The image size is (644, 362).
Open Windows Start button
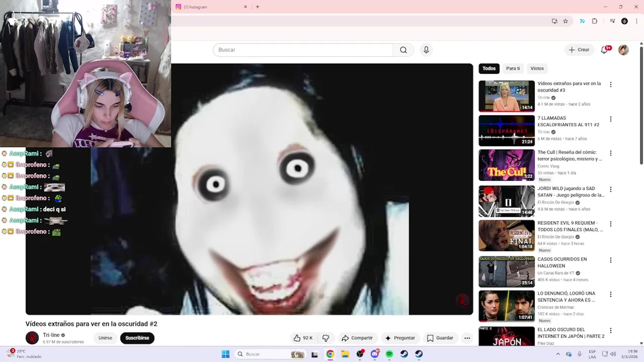(225, 354)
